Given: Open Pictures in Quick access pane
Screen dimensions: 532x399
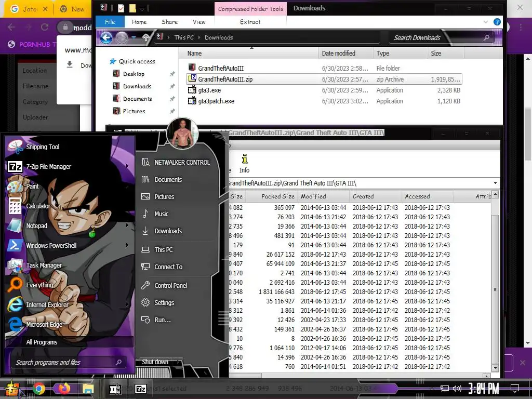Looking at the screenshot, I should coord(134,111).
